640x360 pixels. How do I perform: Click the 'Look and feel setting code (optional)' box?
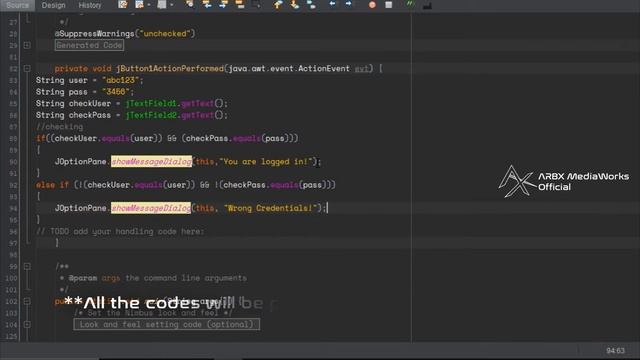167,324
